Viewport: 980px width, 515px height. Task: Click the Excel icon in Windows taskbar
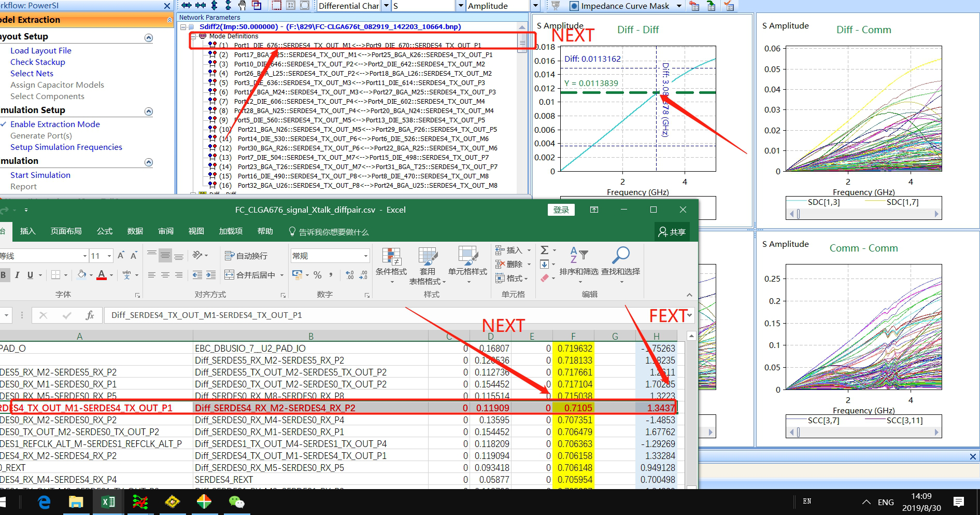108,502
